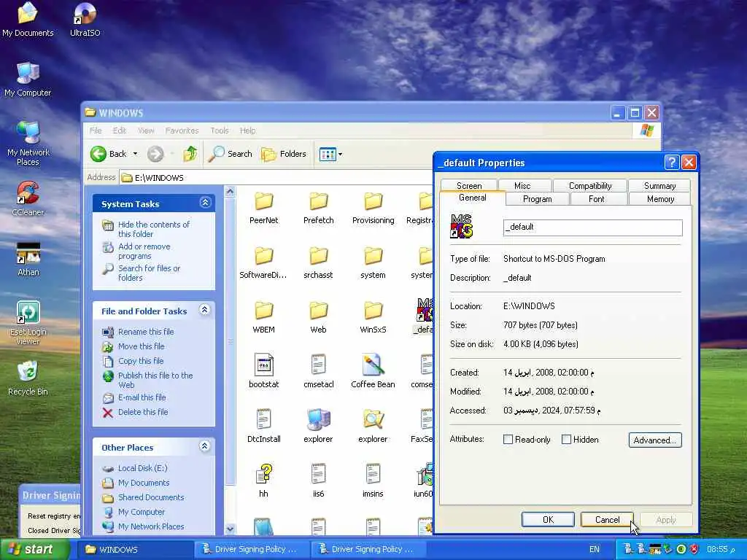
Task: Open the Recycle Bin desktop icon
Action: pyautogui.click(x=28, y=378)
